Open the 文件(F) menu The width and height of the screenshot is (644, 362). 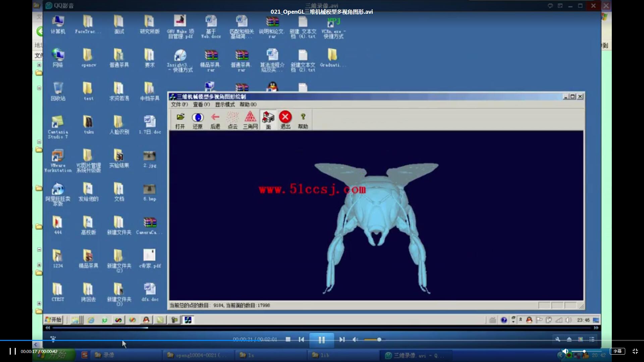tap(179, 105)
